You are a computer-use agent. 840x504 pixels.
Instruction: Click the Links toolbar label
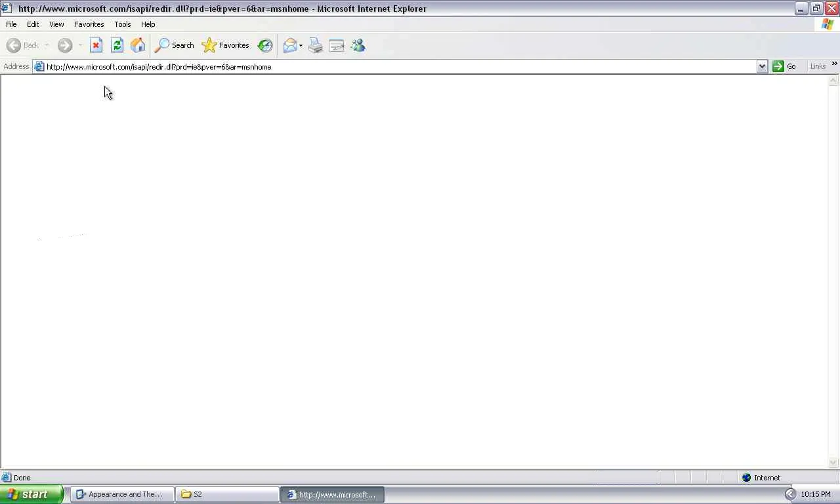point(818,66)
